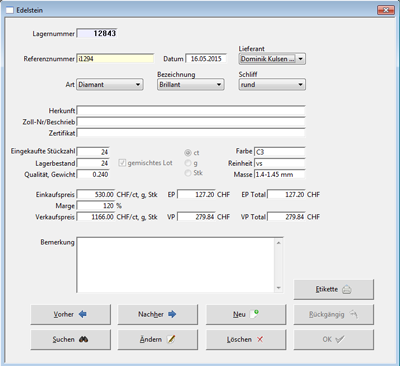Click the Reinheit field containing vs

280,163
